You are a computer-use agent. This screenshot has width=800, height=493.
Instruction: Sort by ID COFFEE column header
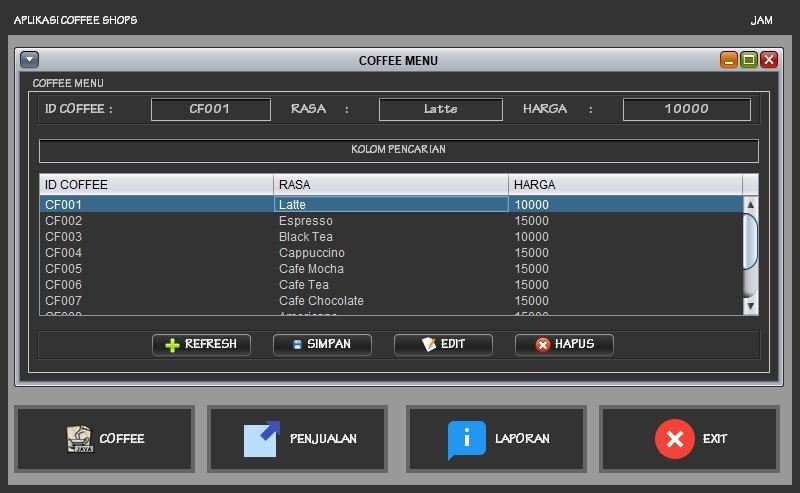[156, 185]
